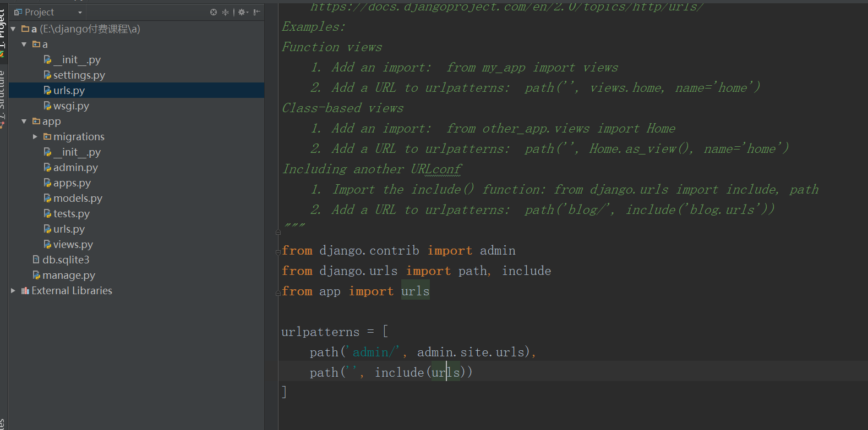Click the settings.py file icon
The image size is (868, 430).
click(47, 75)
